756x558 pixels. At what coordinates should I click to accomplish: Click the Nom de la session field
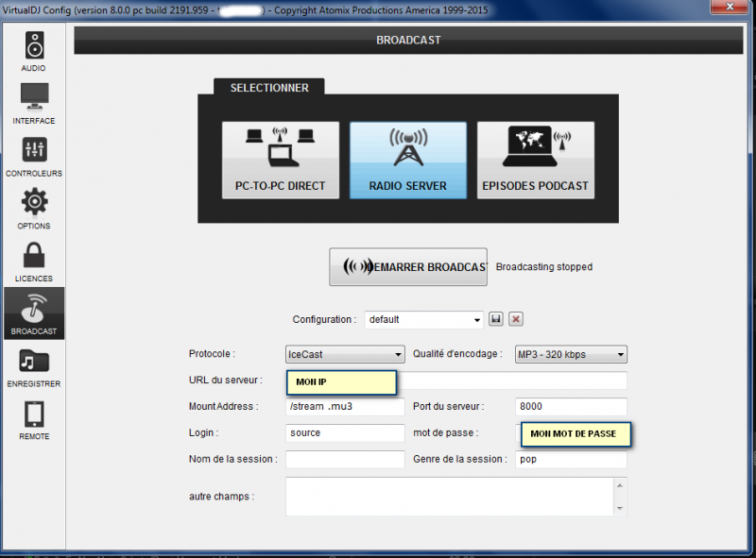click(x=345, y=459)
